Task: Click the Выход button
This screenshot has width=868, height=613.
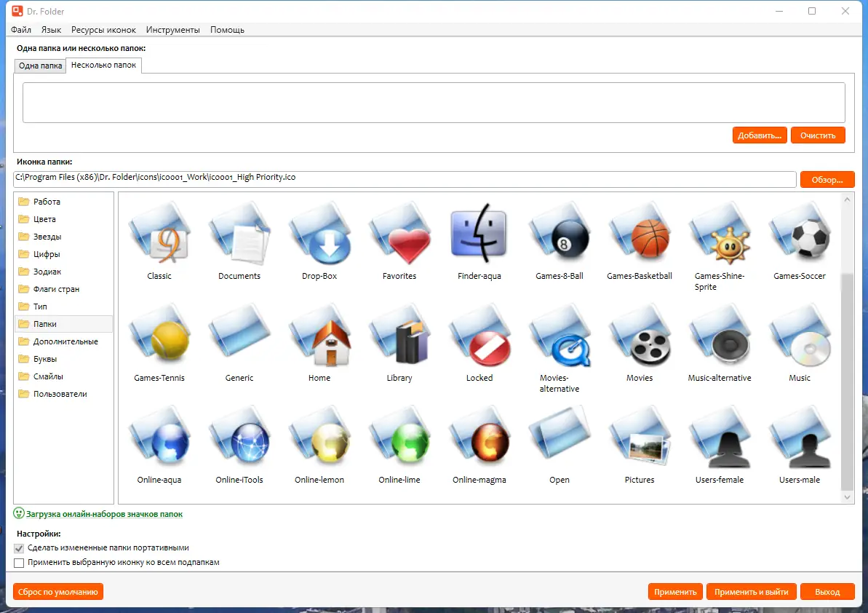Action: (827, 591)
